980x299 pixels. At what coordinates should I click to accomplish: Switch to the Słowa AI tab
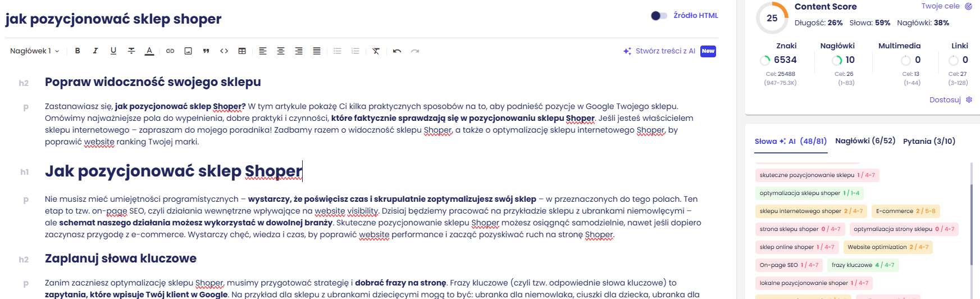[x=791, y=142]
